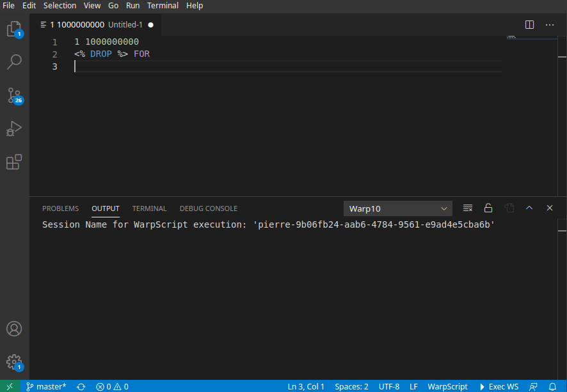Select the Untitled-1 editor tab
The height and width of the screenshot is (392, 567).
click(x=96, y=24)
